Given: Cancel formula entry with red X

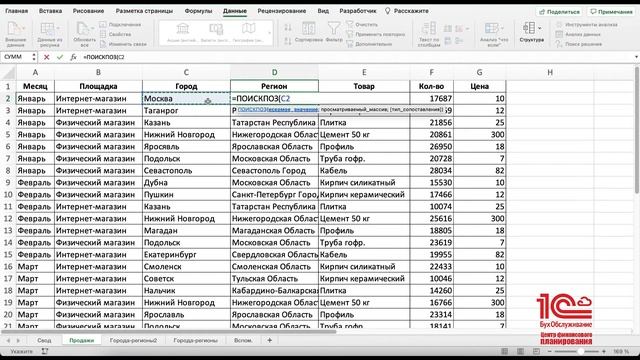Looking at the screenshot, I should click(x=47, y=57).
